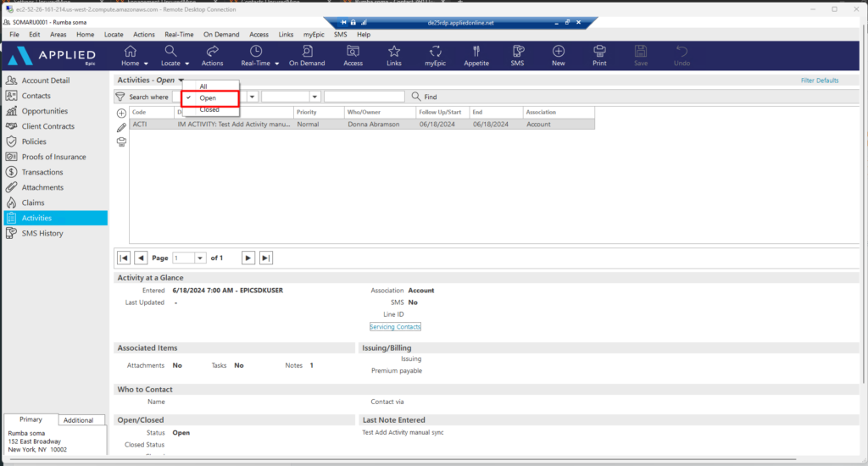
Task: Click the print icon beside activity list
Action: pyautogui.click(x=122, y=141)
